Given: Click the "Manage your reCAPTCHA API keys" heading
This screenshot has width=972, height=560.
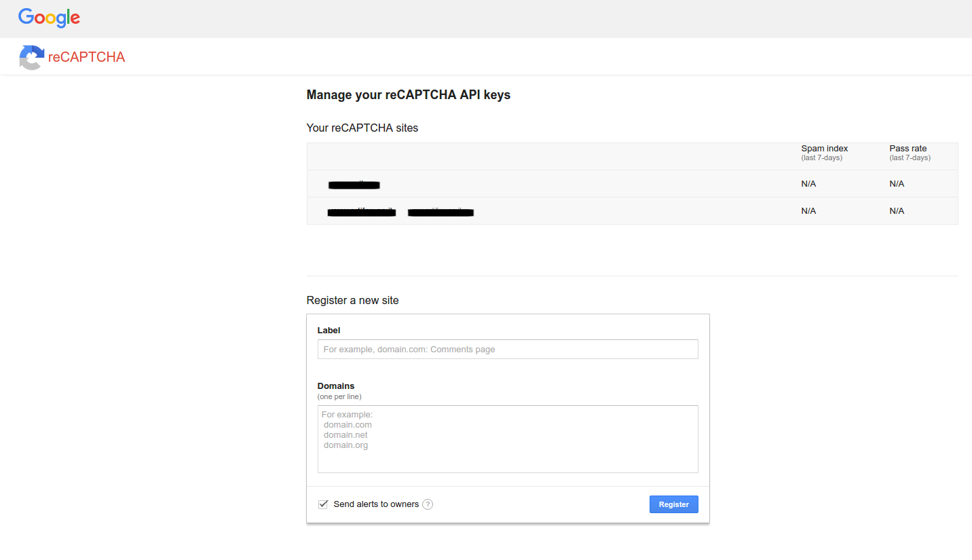Looking at the screenshot, I should 408,95.
